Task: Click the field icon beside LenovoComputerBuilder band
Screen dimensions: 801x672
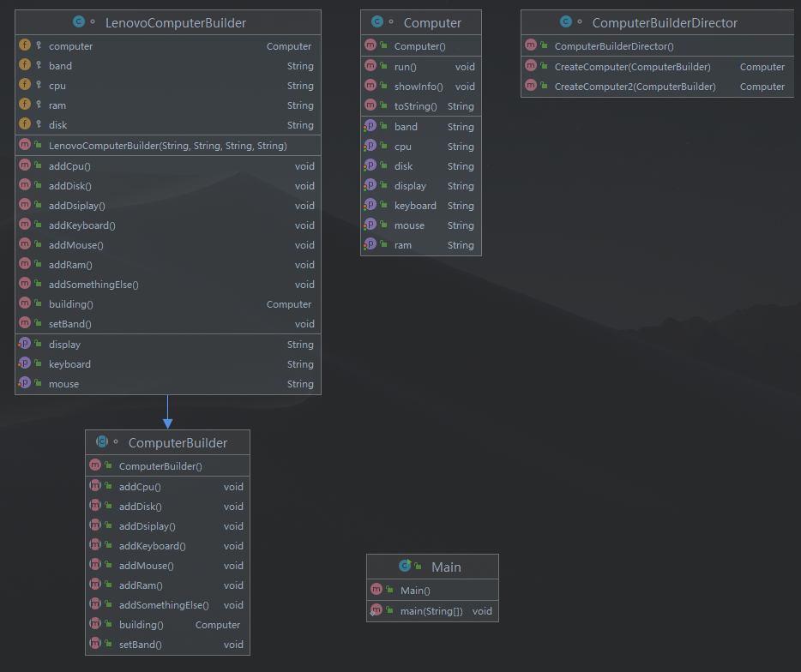Action: (25, 65)
